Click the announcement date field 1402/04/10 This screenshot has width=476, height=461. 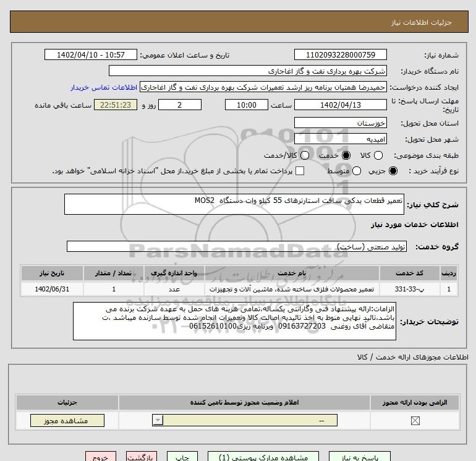pyautogui.click(x=90, y=54)
